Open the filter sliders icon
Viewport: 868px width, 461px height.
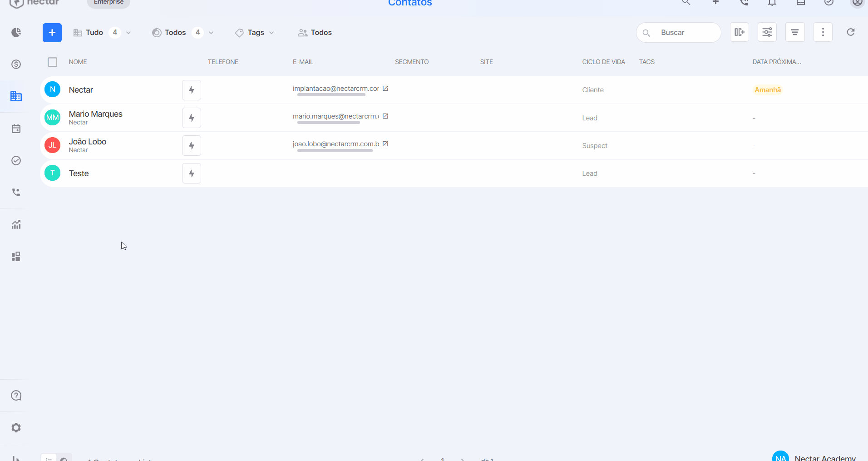(x=767, y=32)
